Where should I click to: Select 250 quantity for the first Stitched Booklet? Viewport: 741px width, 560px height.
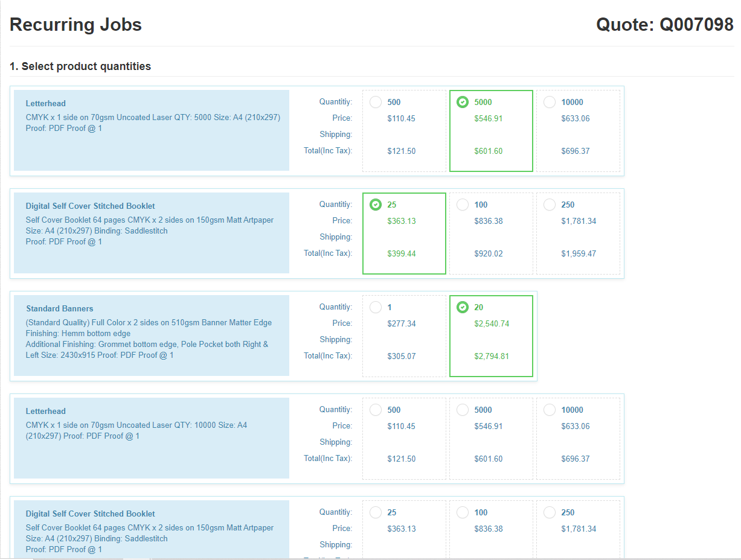point(550,205)
